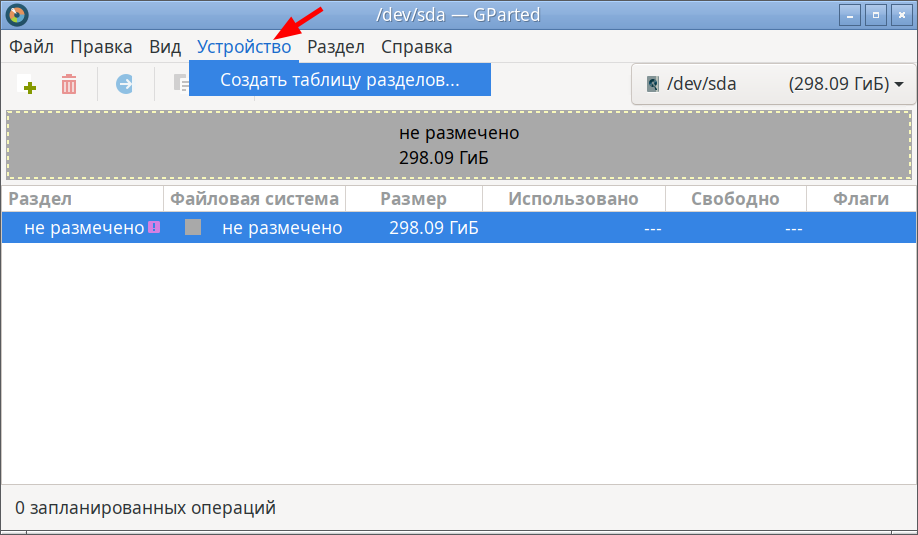
Task: Open the Файл menu
Action: (31, 47)
